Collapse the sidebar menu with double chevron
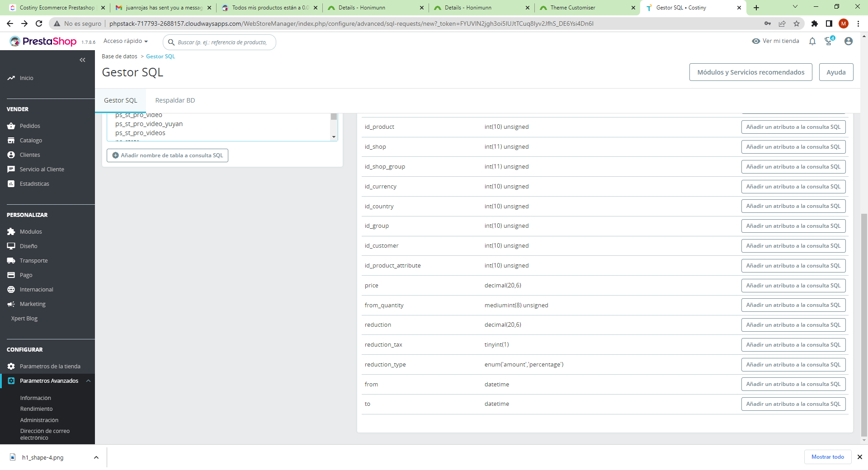The width and height of the screenshot is (868, 470). 82,60
